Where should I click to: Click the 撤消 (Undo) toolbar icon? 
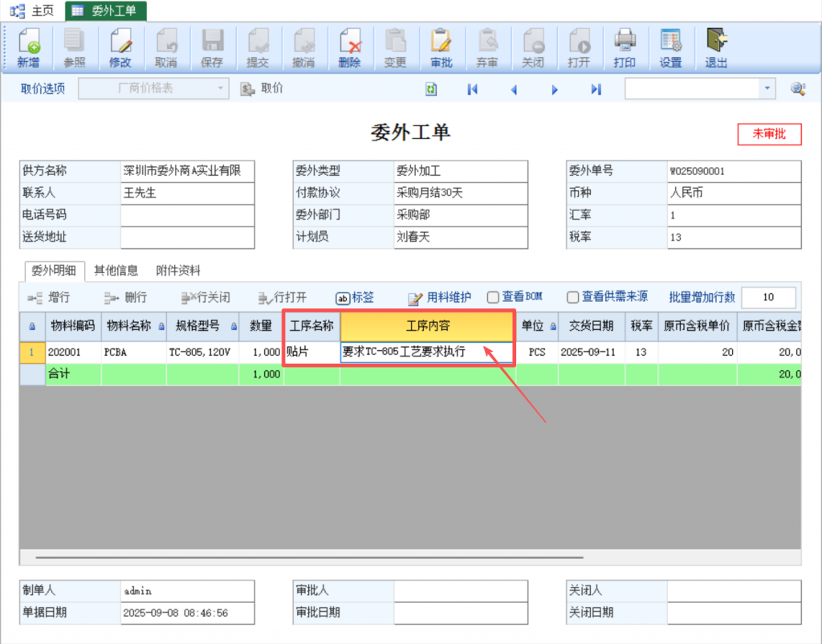pos(303,48)
